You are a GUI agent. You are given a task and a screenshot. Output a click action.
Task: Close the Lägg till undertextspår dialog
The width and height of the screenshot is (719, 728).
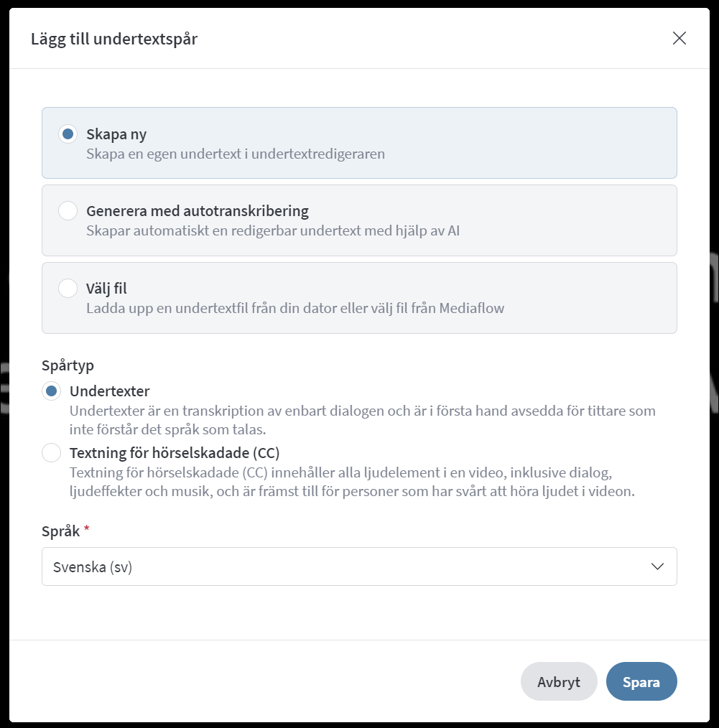point(679,39)
